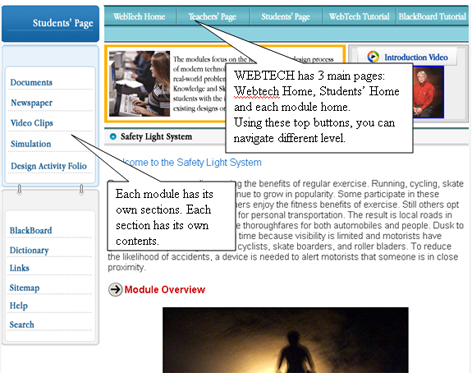472x373 pixels.
Task: Select Video Clips in the sidebar
Action: click(x=32, y=123)
